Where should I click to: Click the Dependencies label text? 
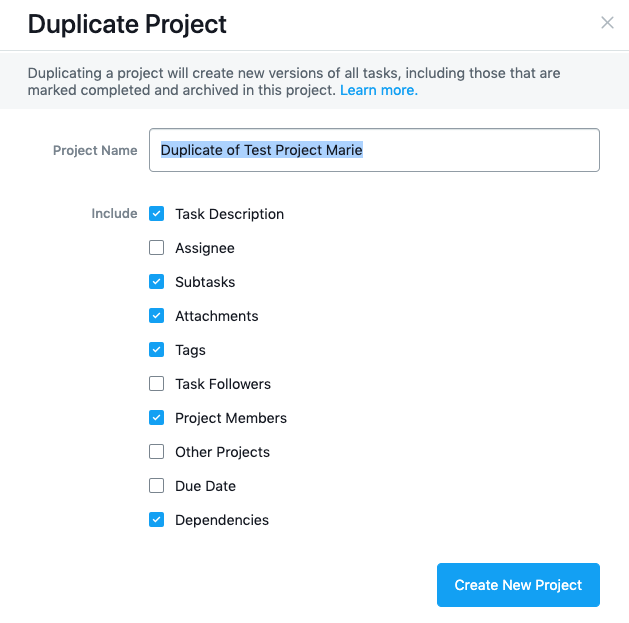pyautogui.click(x=222, y=520)
